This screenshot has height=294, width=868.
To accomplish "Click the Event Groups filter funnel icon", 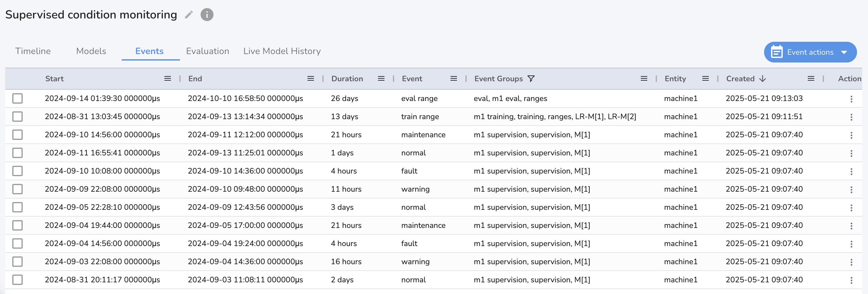I will pos(531,79).
